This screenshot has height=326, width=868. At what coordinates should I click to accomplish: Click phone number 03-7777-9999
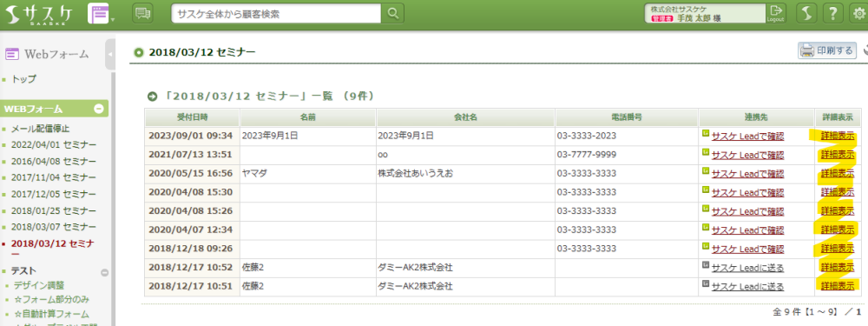[587, 155]
